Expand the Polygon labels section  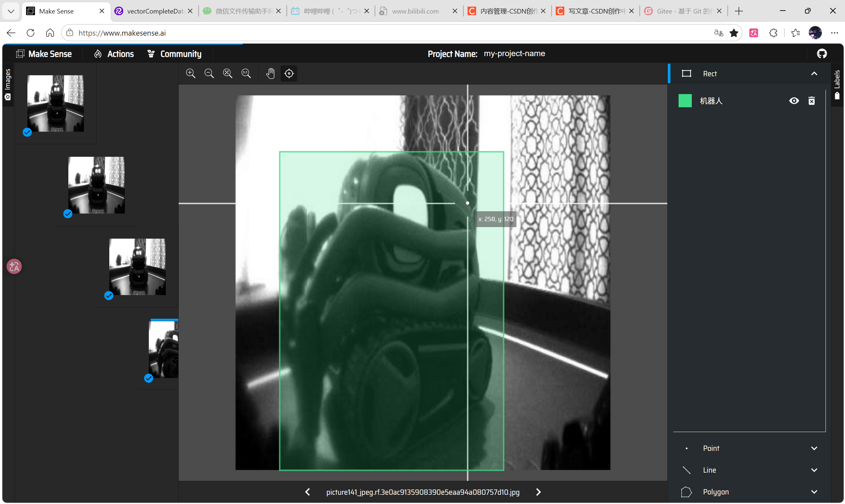coord(814,492)
